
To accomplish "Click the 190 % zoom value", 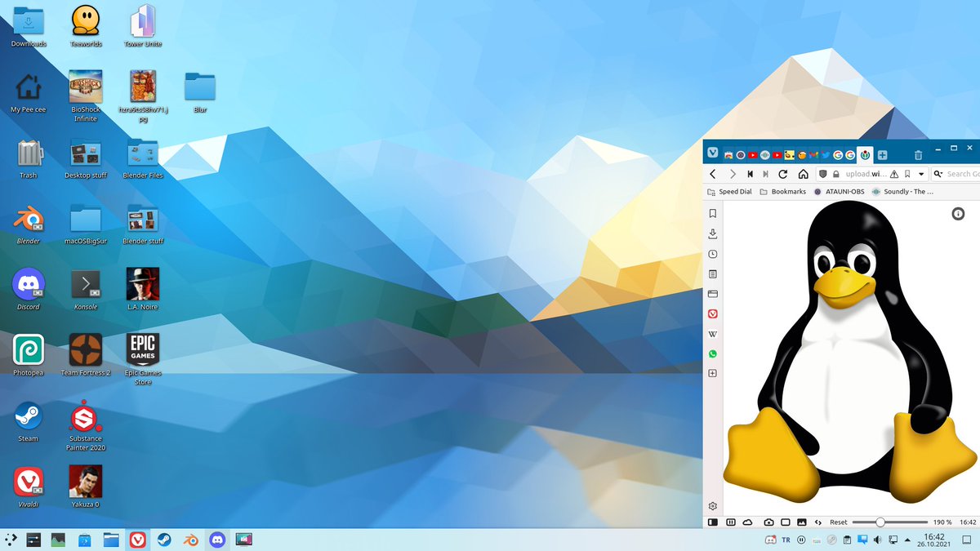I will tap(942, 522).
